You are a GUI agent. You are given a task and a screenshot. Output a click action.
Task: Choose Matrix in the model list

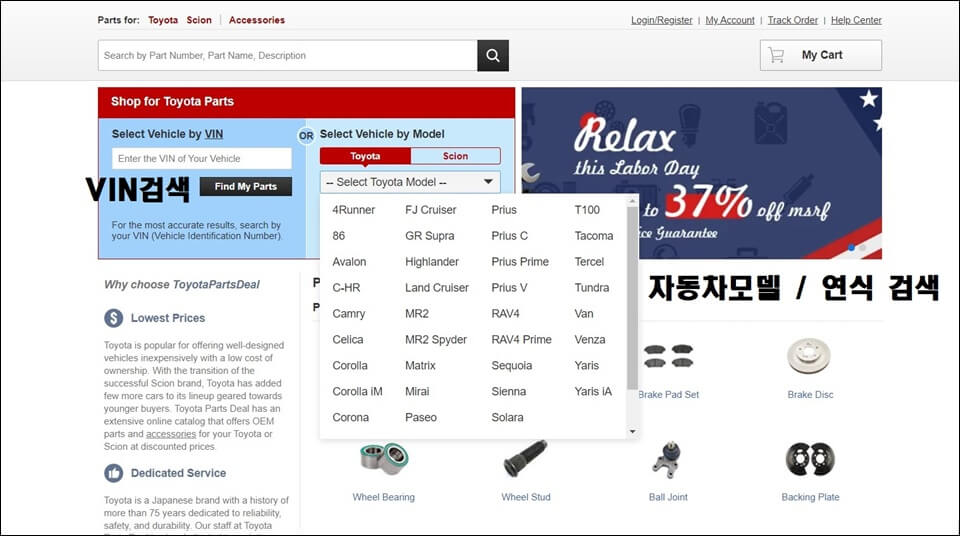coord(420,366)
